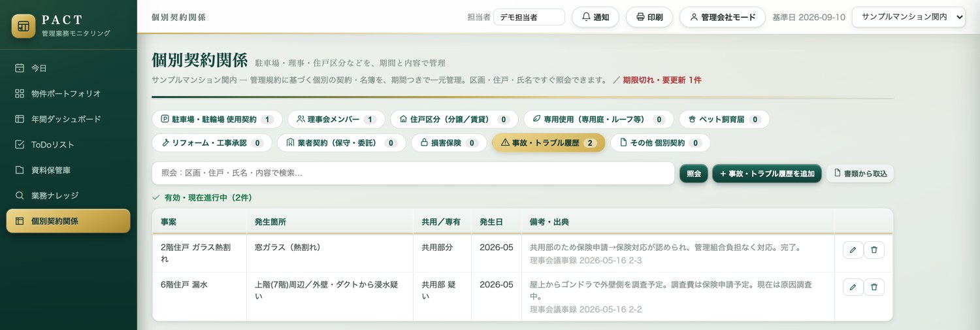Screen dimensions: 980x330
Task: Click 書類から取込 button
Action: coord(860,174)
